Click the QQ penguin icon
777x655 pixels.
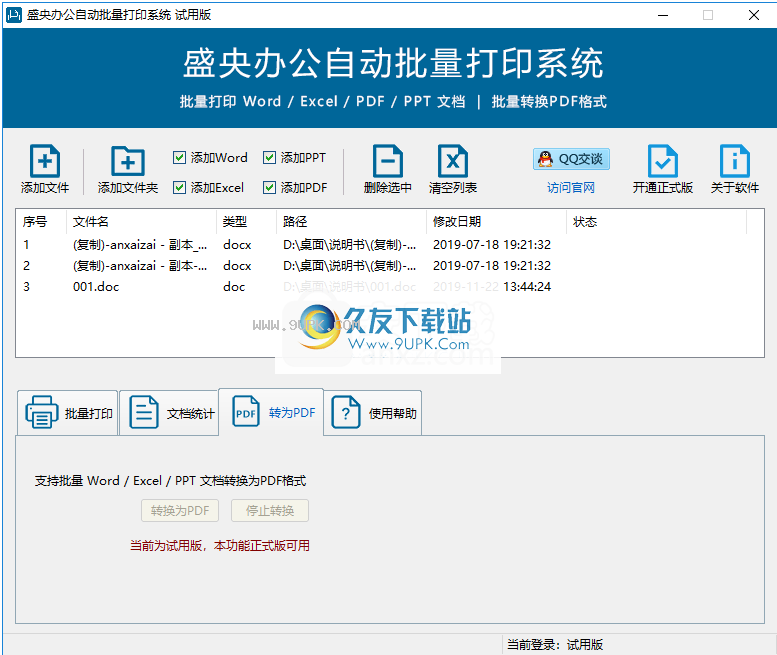tap(545, 159)
